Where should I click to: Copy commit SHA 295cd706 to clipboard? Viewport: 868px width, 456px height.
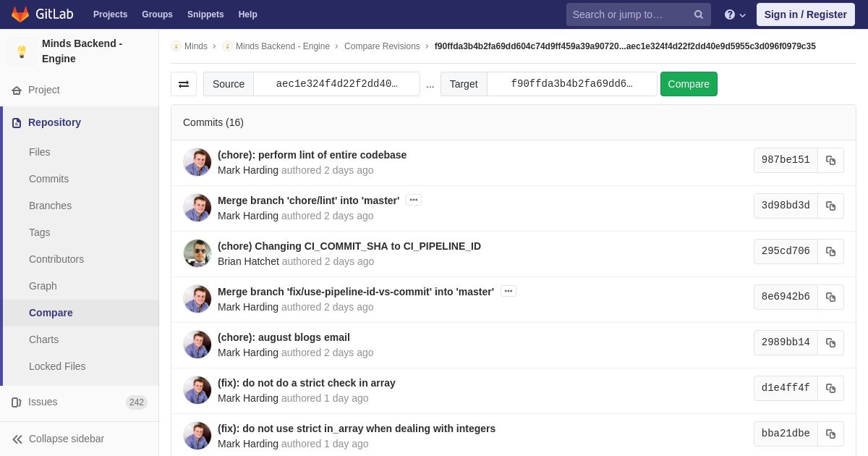[x=830, y=252]
